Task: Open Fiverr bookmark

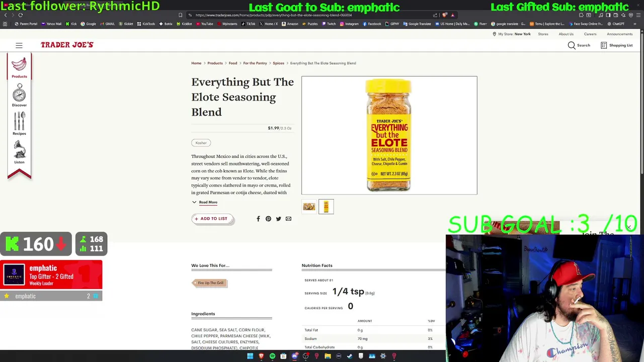Action: [x=480, y=24]
